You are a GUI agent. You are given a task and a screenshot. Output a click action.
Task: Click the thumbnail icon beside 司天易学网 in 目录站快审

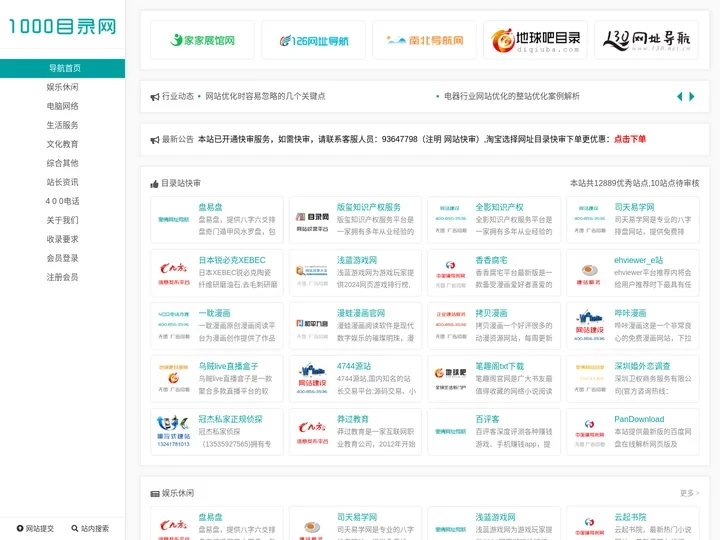pos(590,219)
